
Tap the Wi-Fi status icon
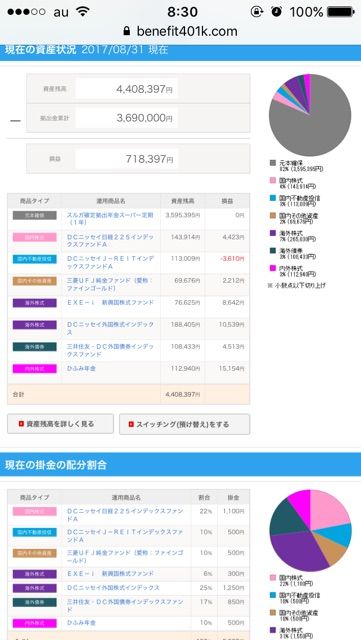tap(83, 11)
